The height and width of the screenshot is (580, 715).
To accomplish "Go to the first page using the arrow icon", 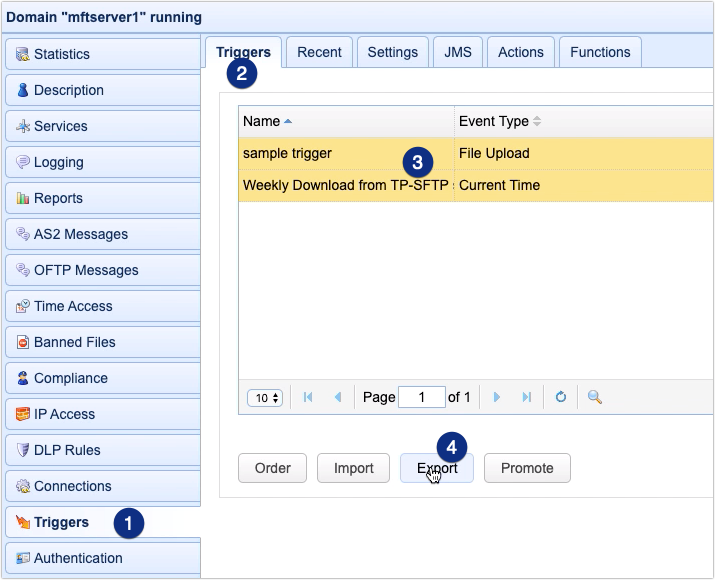I will click(308, 397).
